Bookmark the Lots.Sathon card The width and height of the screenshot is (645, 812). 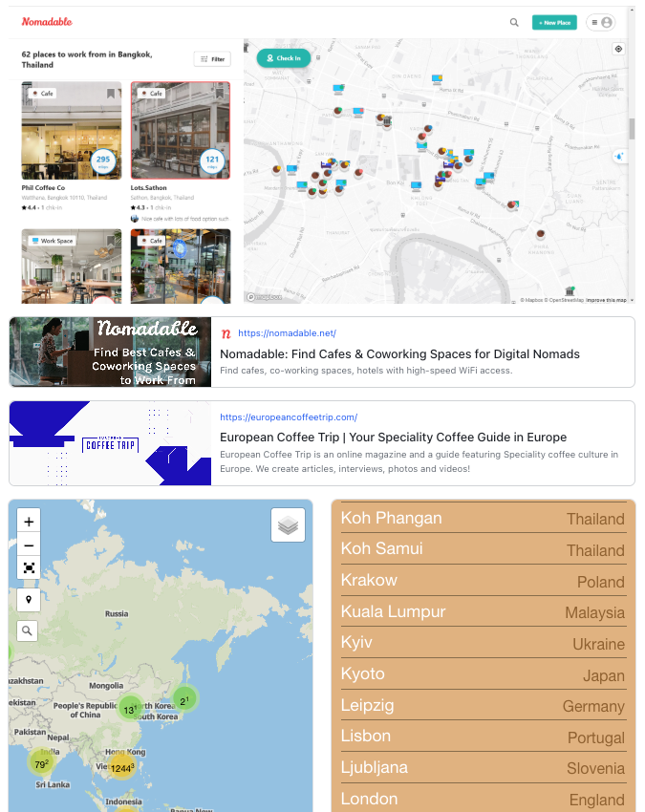[220, 94]
